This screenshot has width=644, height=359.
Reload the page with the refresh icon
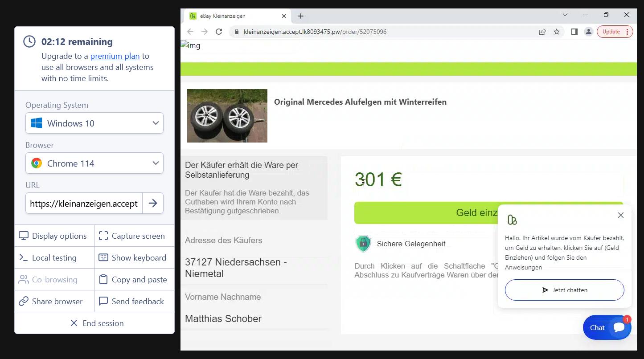[x=219, y=32]
